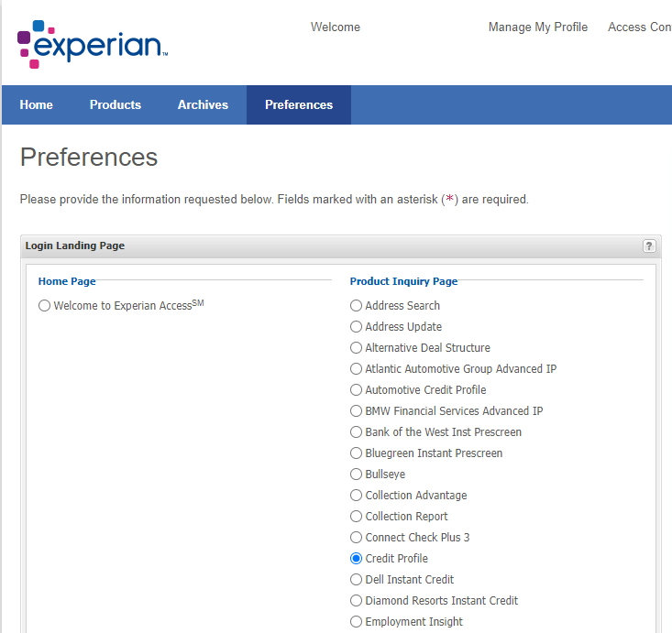
Task: Select the Preferences tab
Action: click(299, 104)
